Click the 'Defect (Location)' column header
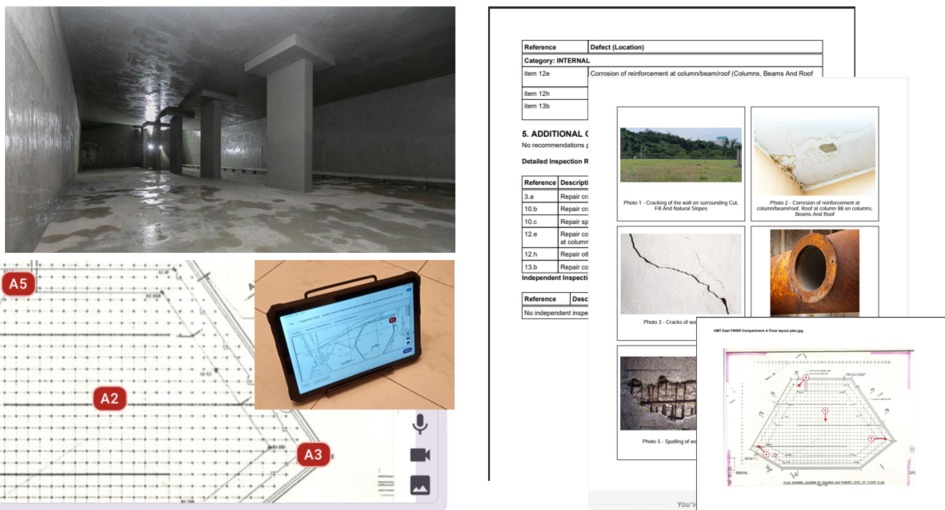945x510 pixels. 705,47
